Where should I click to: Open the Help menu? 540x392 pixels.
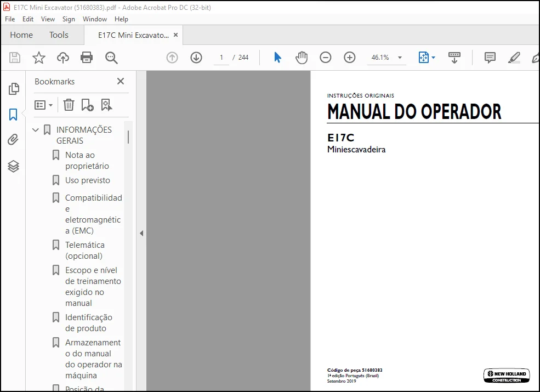coord(121,19)
